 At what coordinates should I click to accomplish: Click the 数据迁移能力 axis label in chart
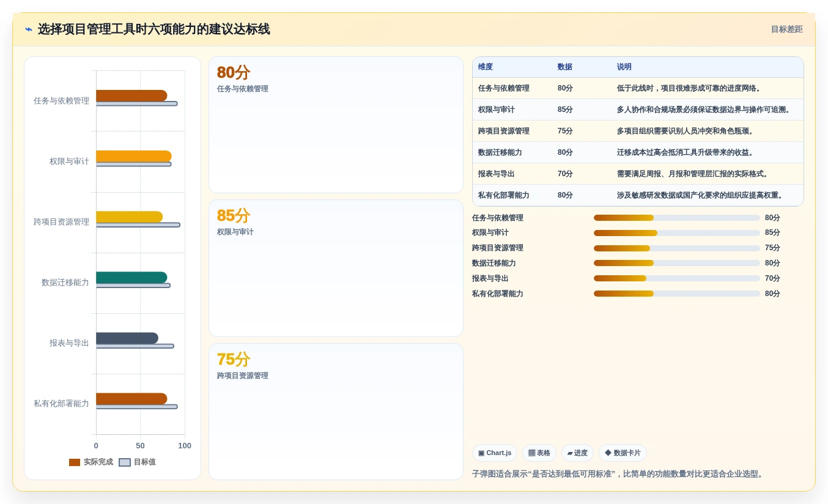pos(65,283)
